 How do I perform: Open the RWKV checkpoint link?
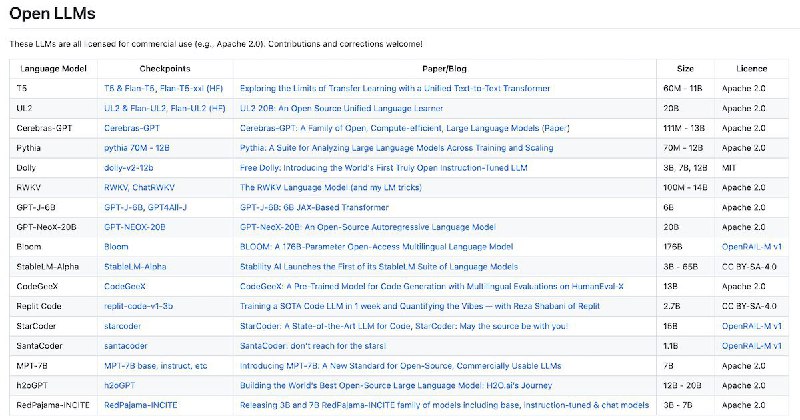click(x=116, y=187)
